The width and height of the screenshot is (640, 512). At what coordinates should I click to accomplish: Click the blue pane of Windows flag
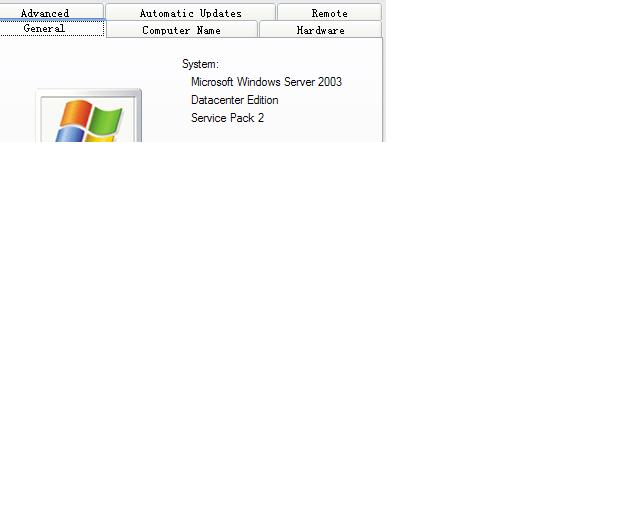point(70,136)
